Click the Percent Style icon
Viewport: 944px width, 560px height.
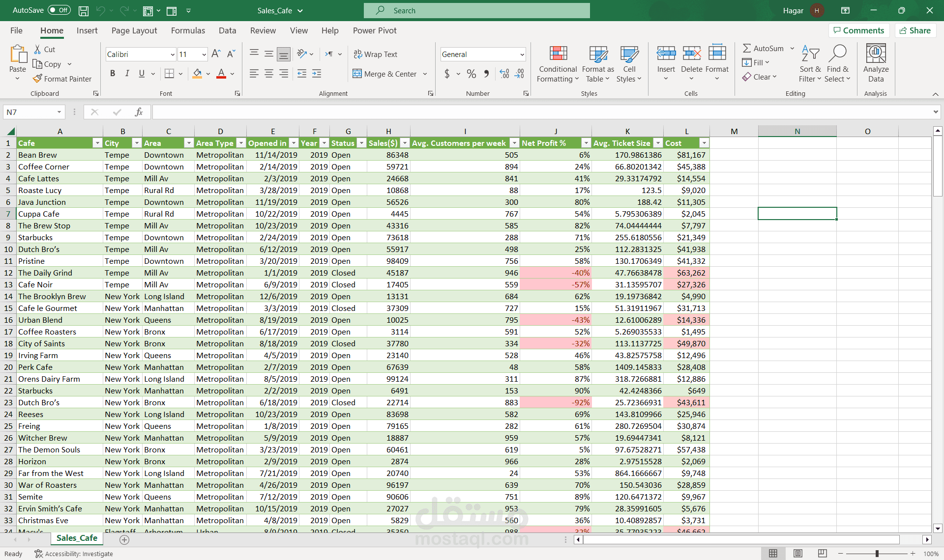pos(471,74)
